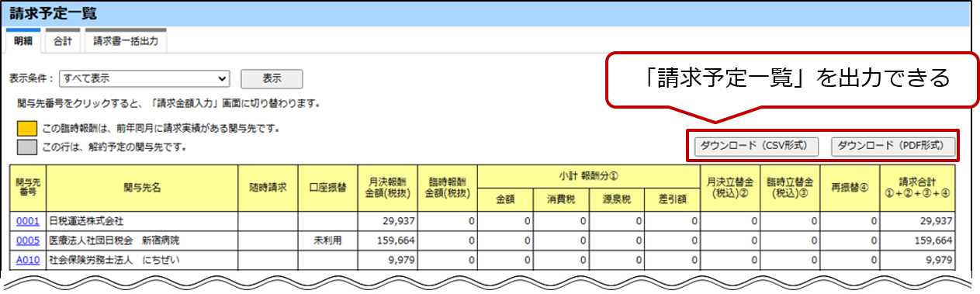Click the 随時請求 column header

point(268,188)
